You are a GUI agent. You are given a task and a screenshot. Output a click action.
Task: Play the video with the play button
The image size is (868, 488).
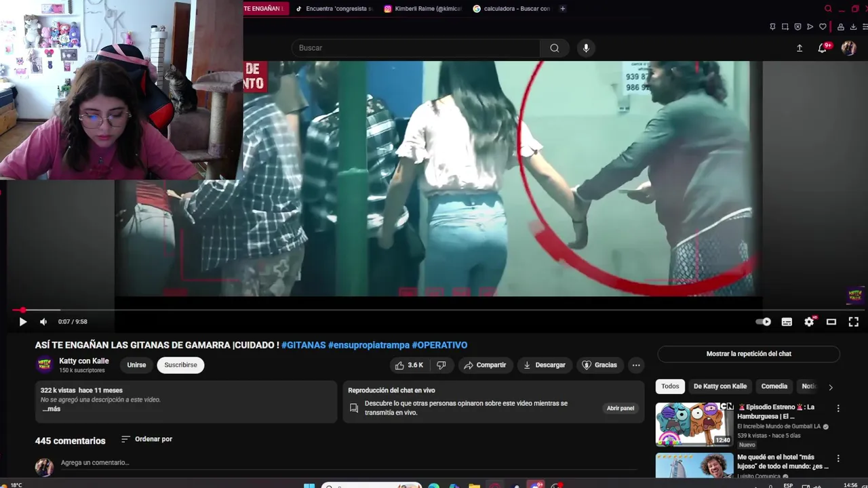coord(22,322)
